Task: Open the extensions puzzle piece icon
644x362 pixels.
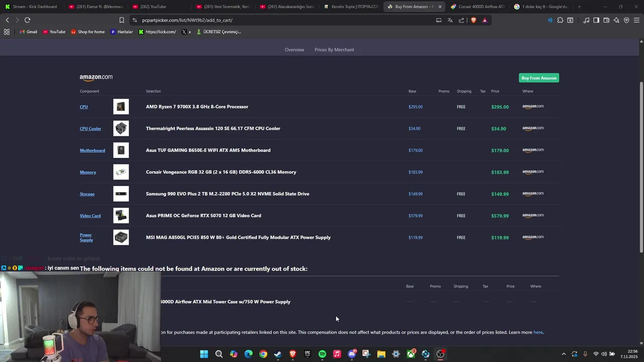Action: [x=560, y=20]
